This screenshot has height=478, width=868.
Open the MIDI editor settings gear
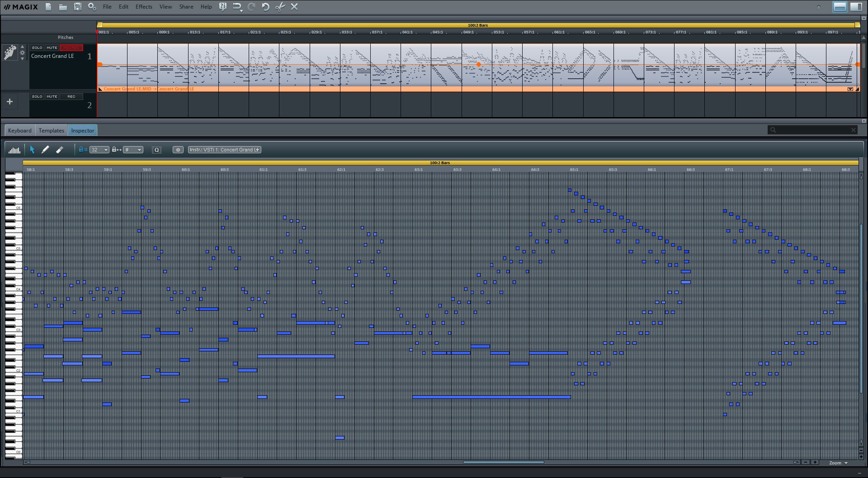178,150
